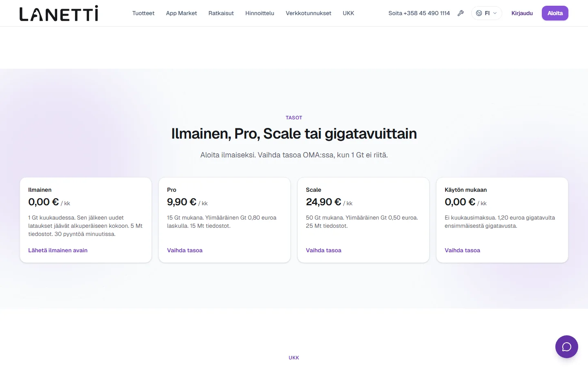Navigate to Hinnoittelu page

click(x=260, y=13)
